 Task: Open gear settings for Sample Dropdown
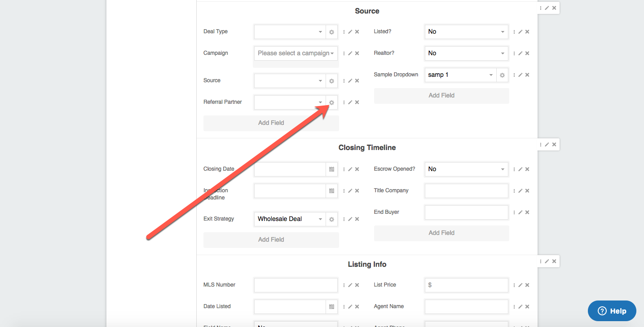pyautogui.click(x=502, y=75)
